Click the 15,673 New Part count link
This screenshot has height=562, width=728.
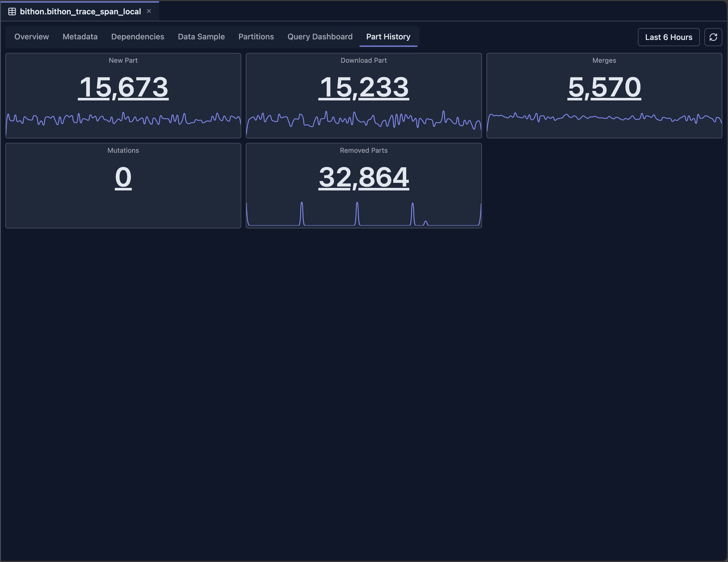coord(123,87)
